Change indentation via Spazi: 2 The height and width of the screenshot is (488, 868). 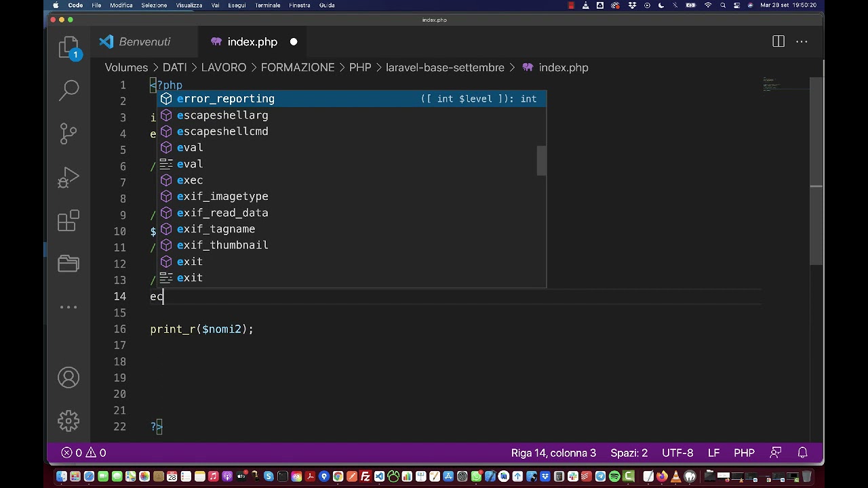(x=629, y=453)
